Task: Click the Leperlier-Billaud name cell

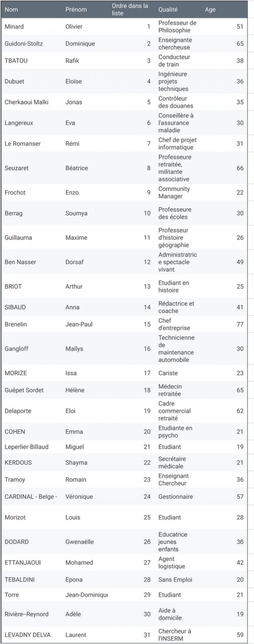Action: pyautogui.click(x=26, y=447)
